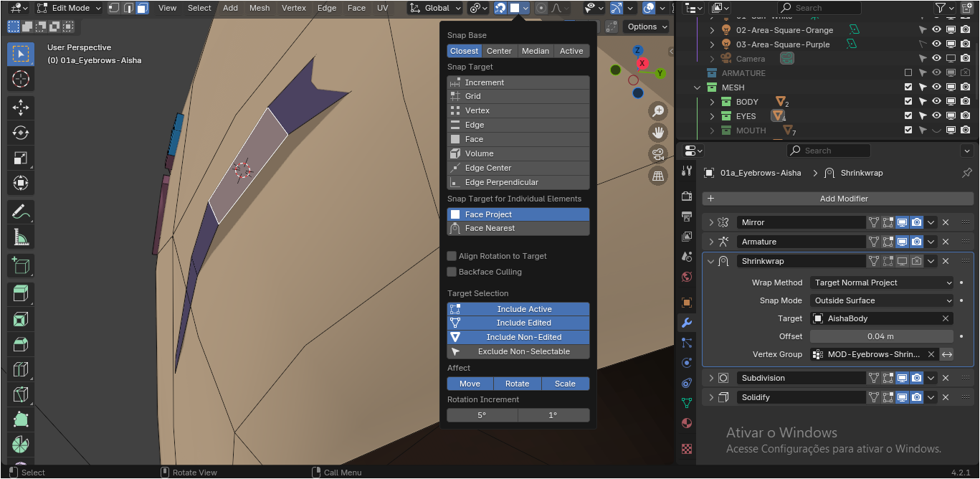Image resolution: width=980 pixels, height=479 pixels.
Task: Open the Vertex menu
Action: (294, 8)
